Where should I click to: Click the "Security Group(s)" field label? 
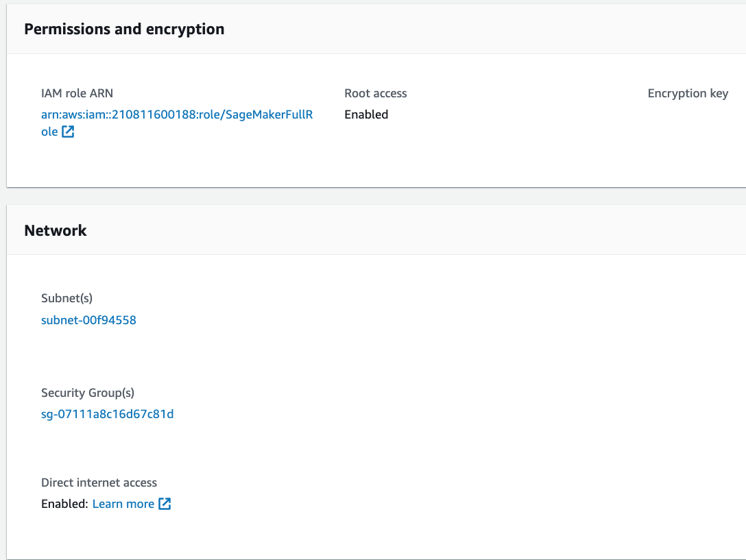88,393
